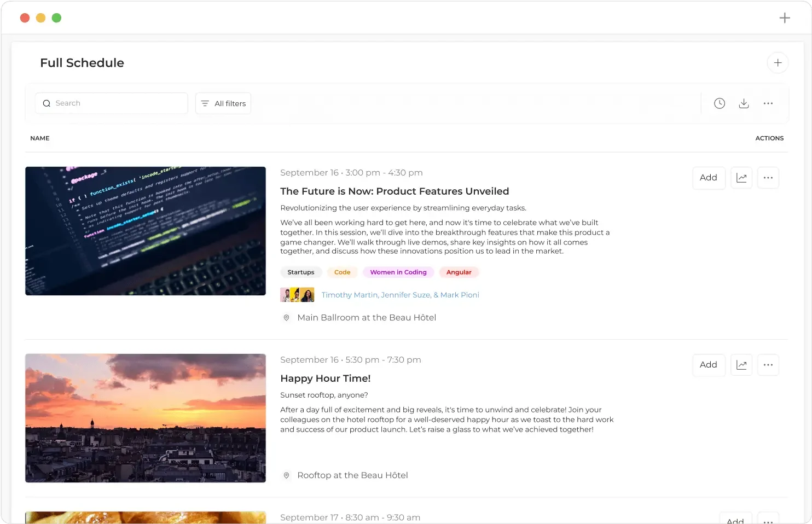Click the circular plus button beside Full Schedule

pos(778,63)
